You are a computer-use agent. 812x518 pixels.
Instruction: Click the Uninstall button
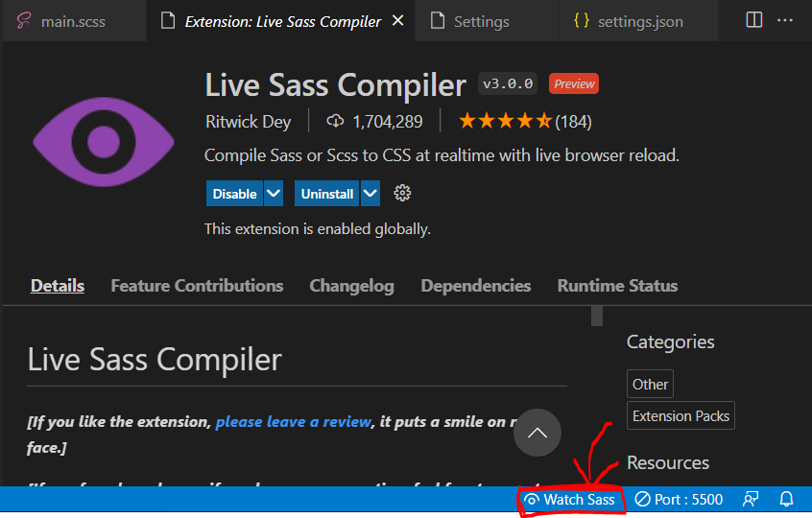click(326, 194)
